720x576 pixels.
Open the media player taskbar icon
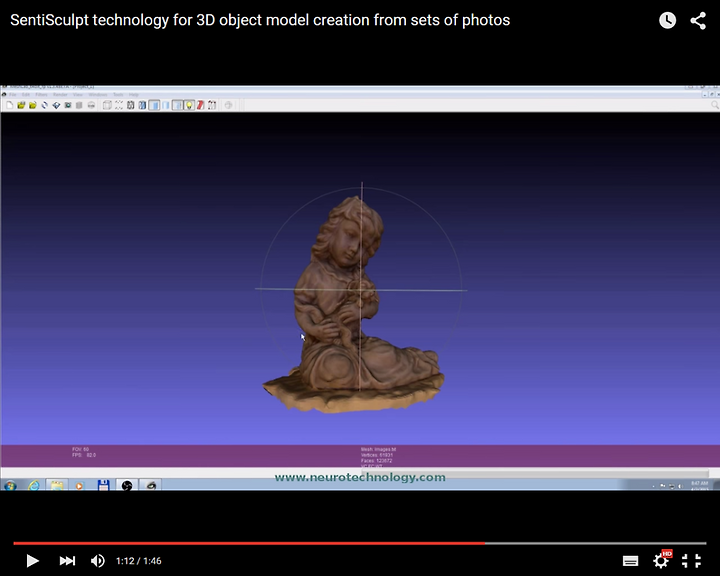pyautogui.click(x=79, y=485)
